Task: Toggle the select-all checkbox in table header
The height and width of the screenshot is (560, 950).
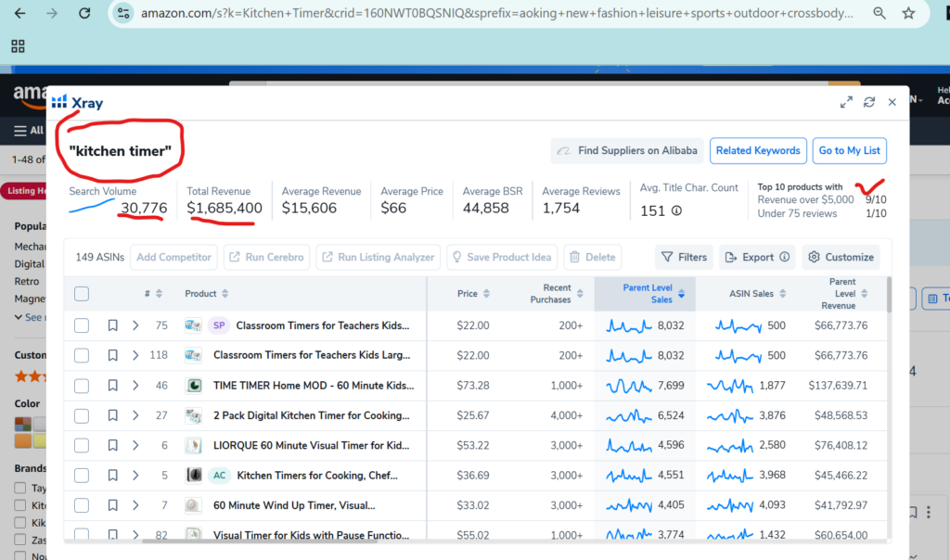Action: 82,294
